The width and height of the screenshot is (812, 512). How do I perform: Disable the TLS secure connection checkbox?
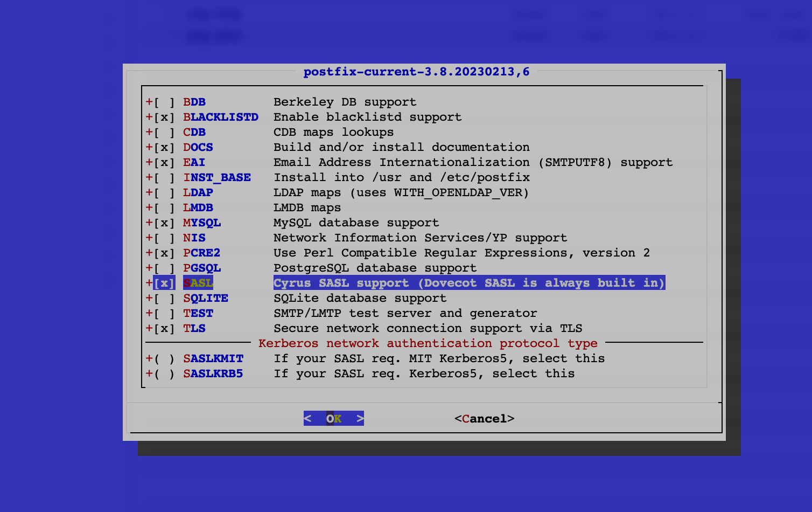[x=164, y=329]
